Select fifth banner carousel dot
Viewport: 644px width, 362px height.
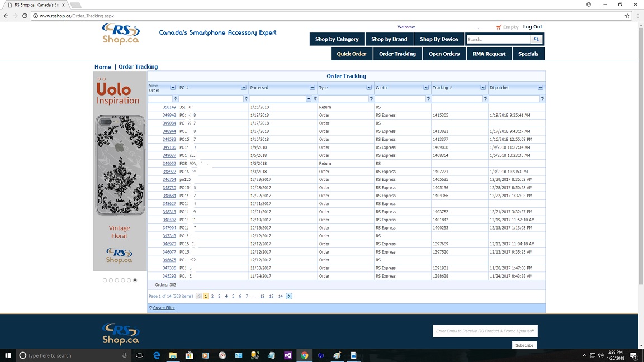(129, 280)
